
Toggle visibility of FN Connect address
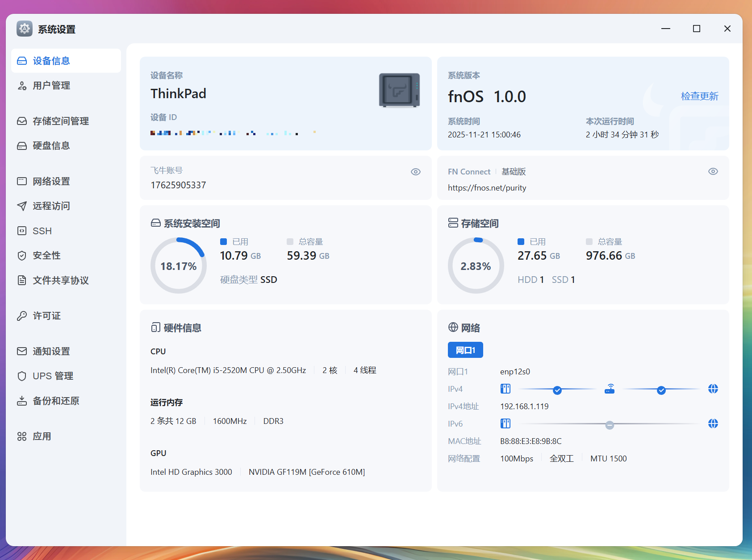pos(713,171)
